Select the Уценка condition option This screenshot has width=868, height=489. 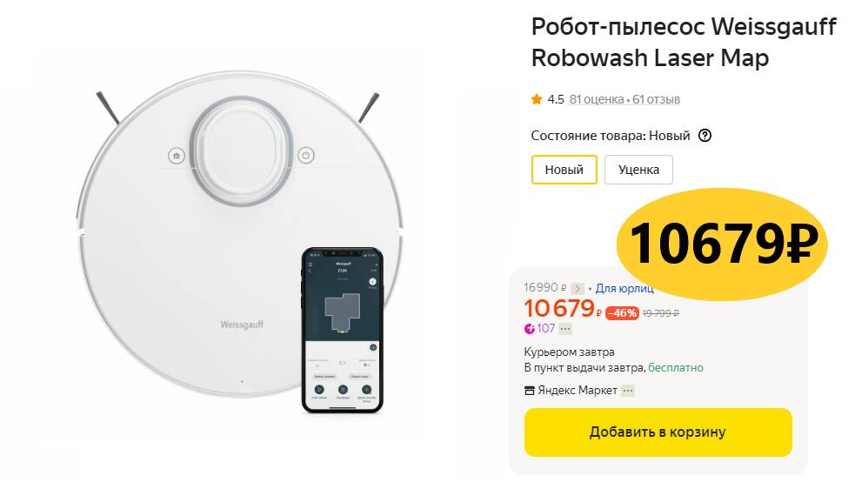point(638,170)
